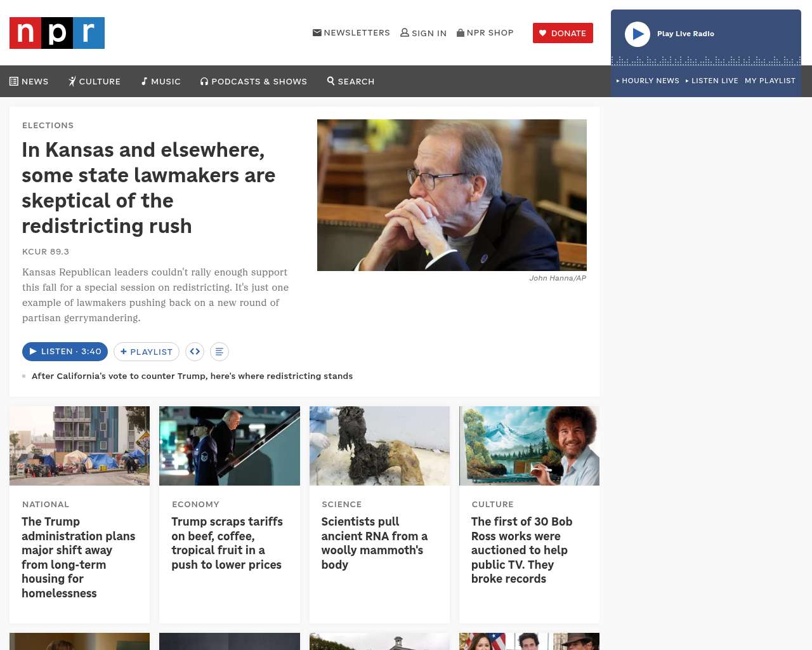Click the NPR logo
Image resolution: width=812 pixels, height=650 pixels.
click(57, 33)
